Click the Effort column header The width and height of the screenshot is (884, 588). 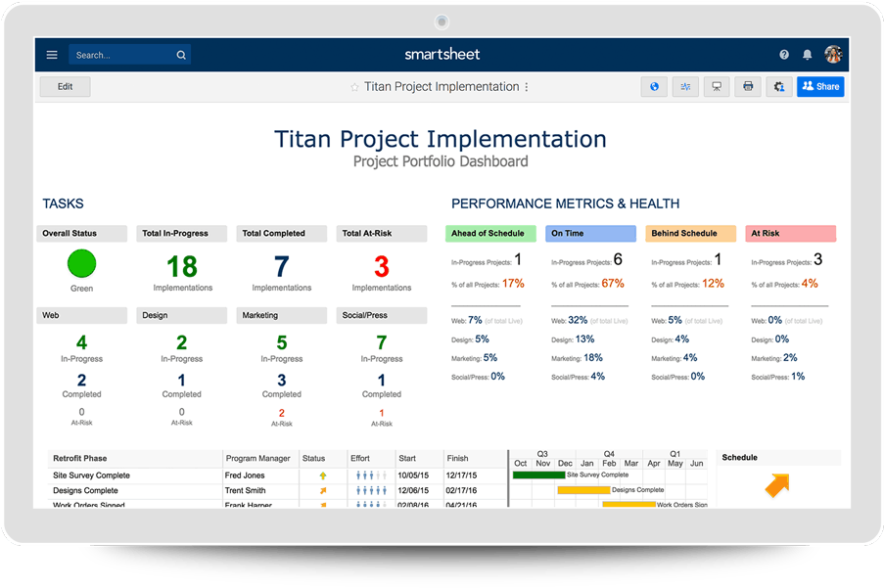[x=360, y=459]
